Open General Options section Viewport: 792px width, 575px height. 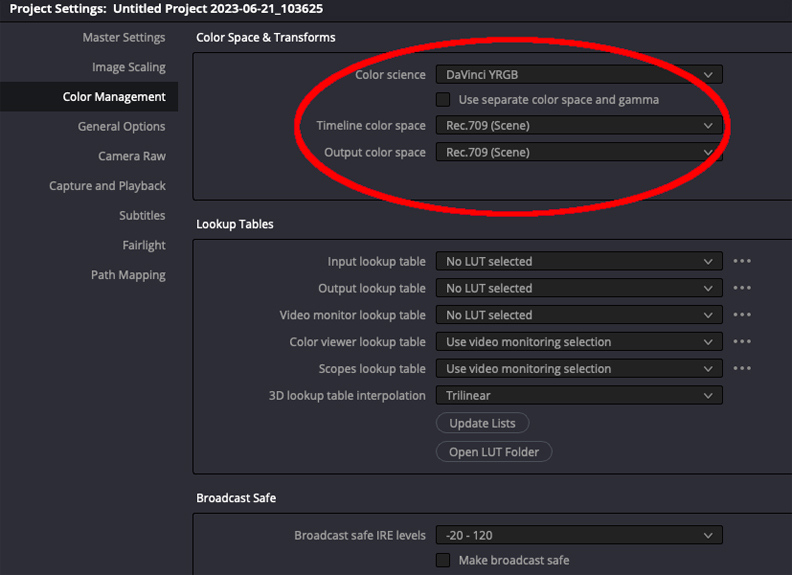coord(121,126)
